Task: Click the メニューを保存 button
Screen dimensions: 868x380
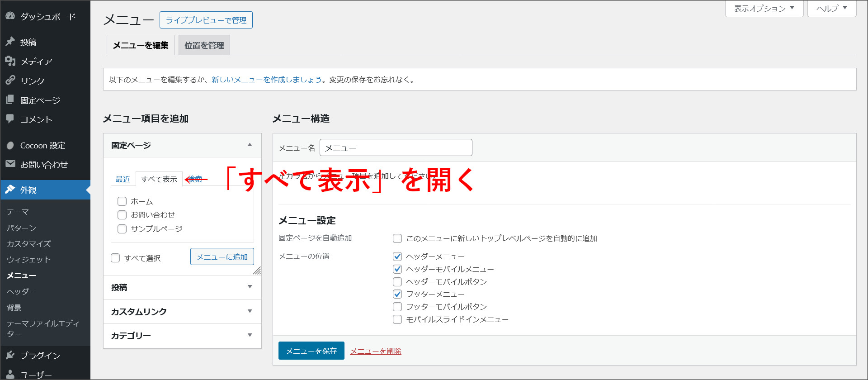Action: (x=311, y=351)
